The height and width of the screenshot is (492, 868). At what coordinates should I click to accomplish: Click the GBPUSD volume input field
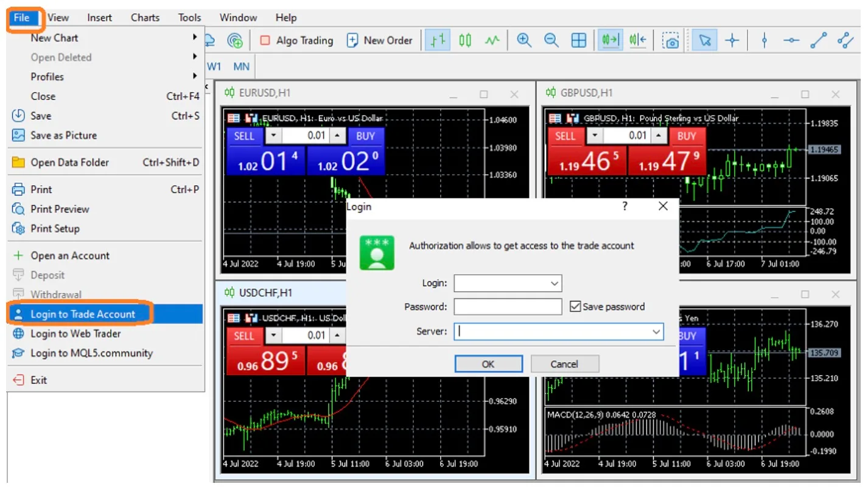point(626,136)
